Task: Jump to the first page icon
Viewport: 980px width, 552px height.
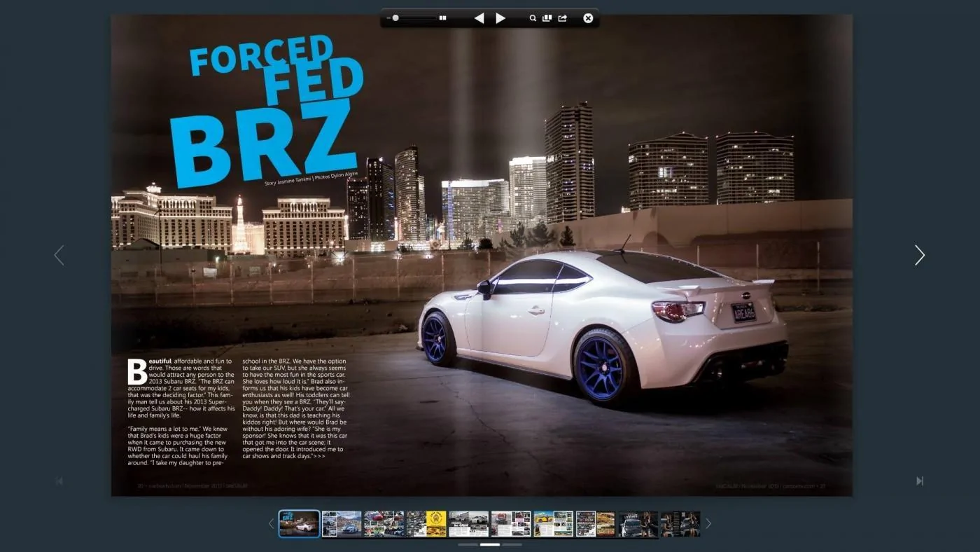Action: tap(59, 481)
